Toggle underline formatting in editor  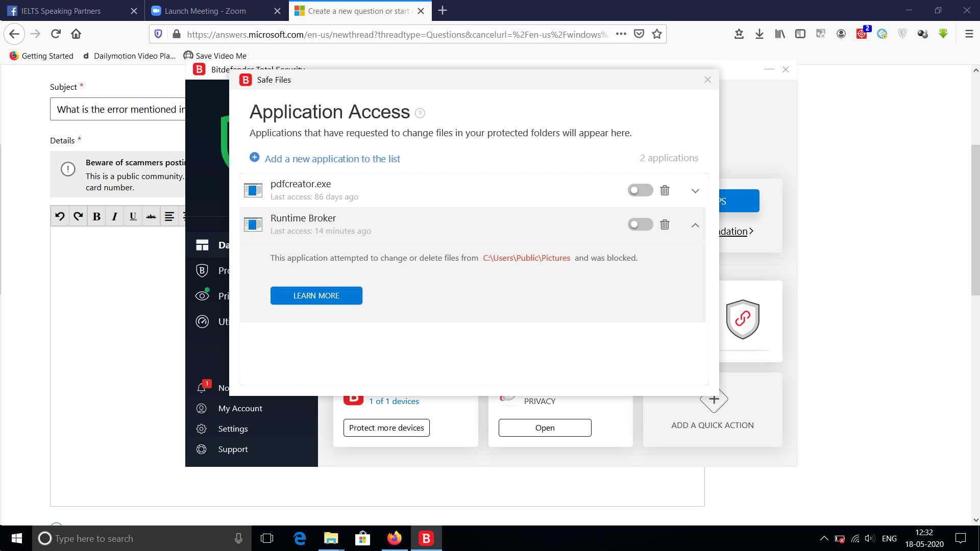[x=133, y=216]
